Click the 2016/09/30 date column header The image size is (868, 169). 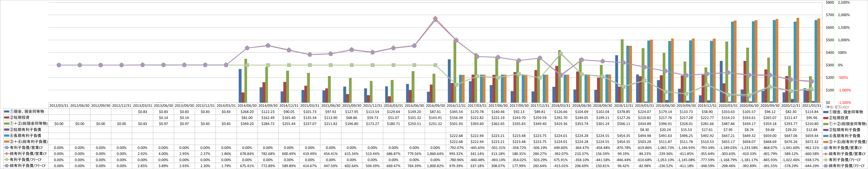point(435,106)
